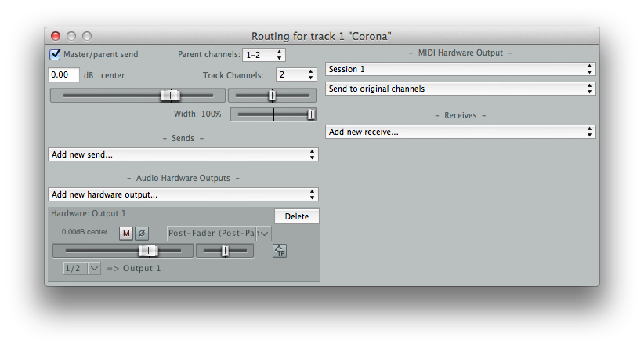This screenshot has width=644, height=348.
Task: Click the track pan slider handle
Action: (272, 96)
